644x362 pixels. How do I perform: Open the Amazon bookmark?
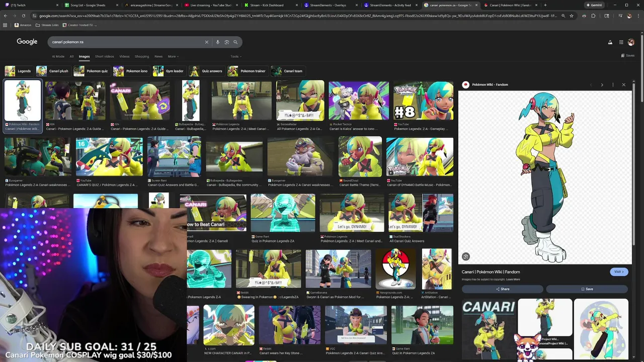pyautogui.click(x=23, y=25)
